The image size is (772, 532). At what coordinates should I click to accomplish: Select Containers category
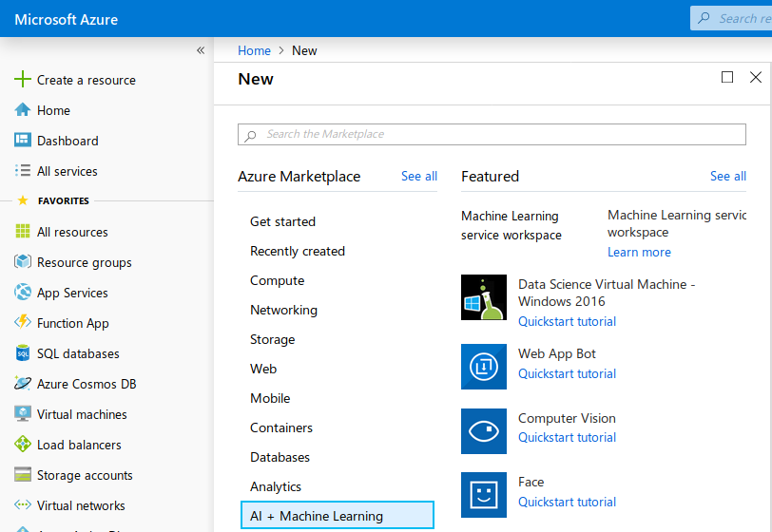tap(281, 427)
